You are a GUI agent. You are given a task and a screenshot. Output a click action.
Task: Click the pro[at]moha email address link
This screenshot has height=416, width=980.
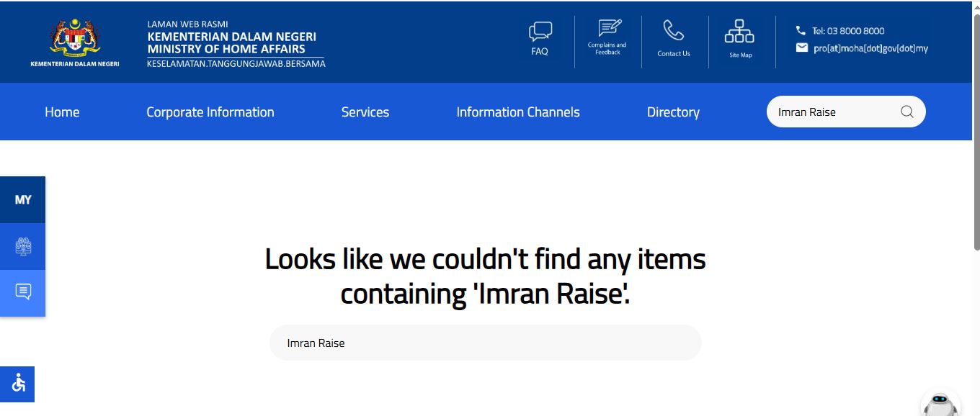870,48
